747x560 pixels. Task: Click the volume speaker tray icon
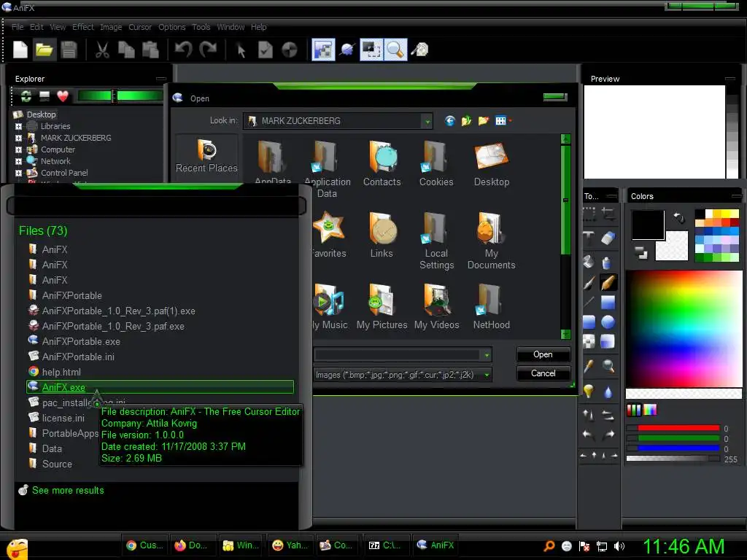tap(619, 546)
